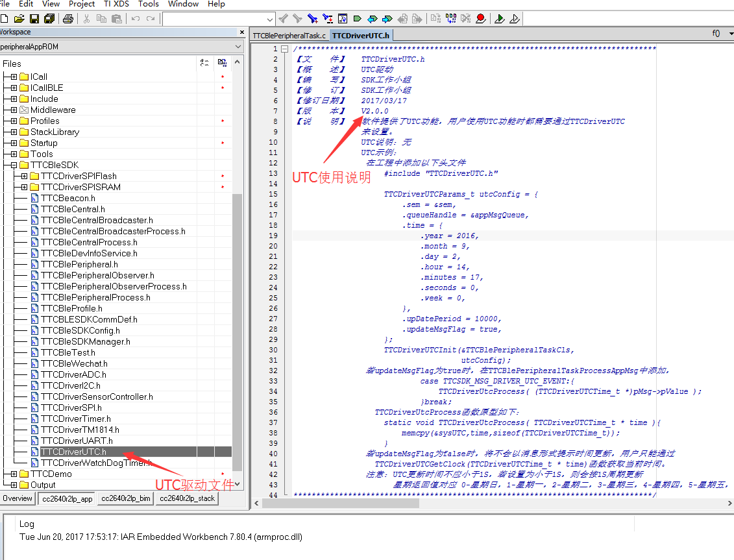Viewport: 734px width, 560px height.
Task: Open a file with the folder icon
Action: click(19, 19)
